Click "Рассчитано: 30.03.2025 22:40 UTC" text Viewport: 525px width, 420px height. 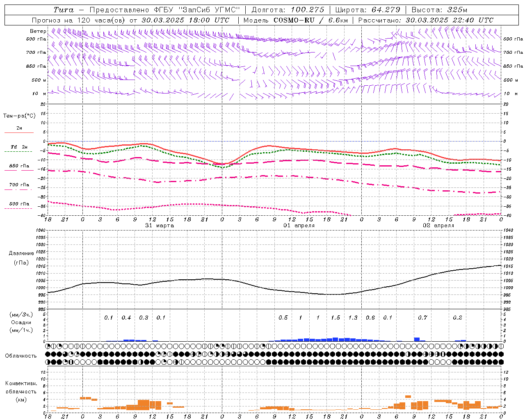point(426,20)
